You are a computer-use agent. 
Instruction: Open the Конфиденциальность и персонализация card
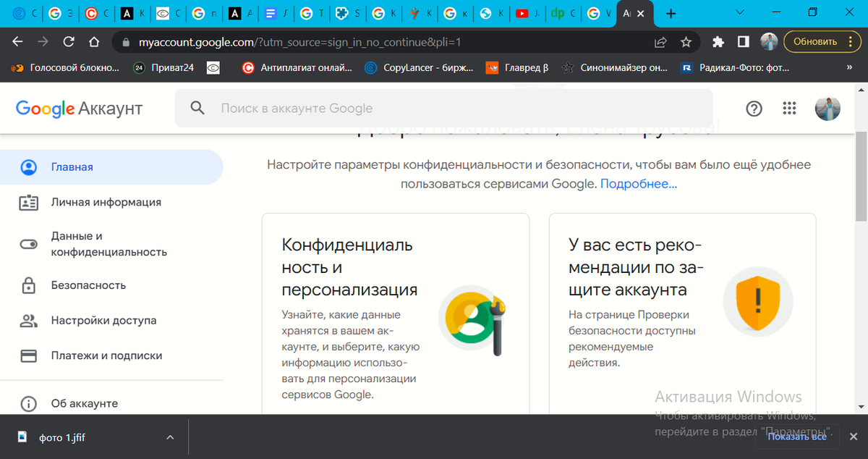click(396, 314)
